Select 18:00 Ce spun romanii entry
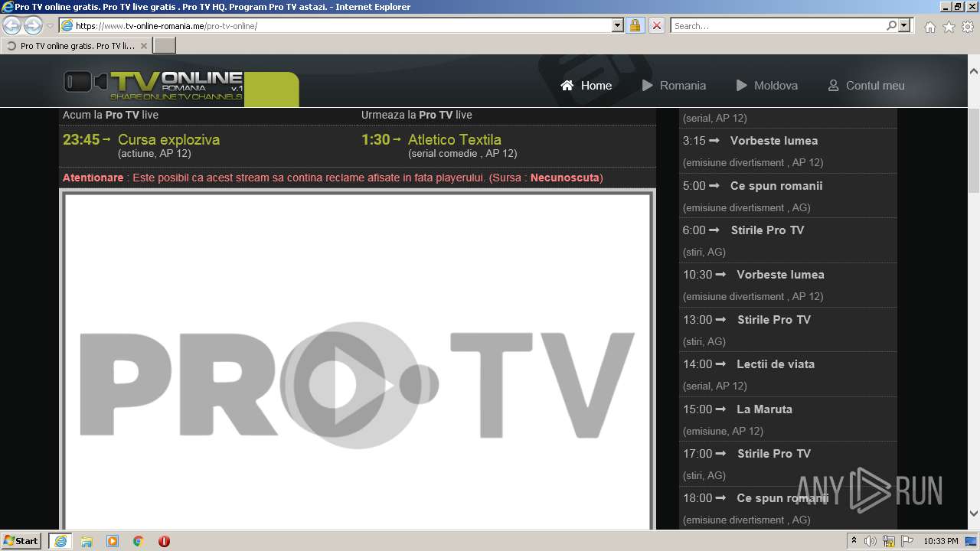980x551 pixels. 788,508
